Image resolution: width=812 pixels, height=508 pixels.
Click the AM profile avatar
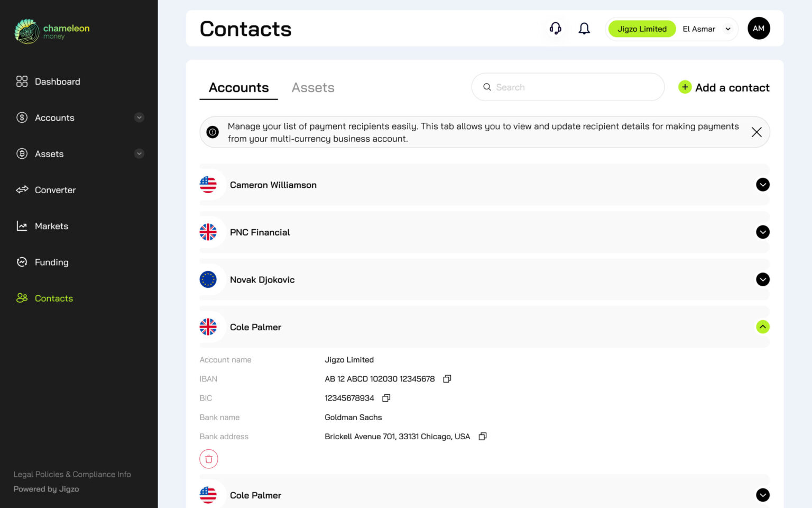[x=758, y=29]
